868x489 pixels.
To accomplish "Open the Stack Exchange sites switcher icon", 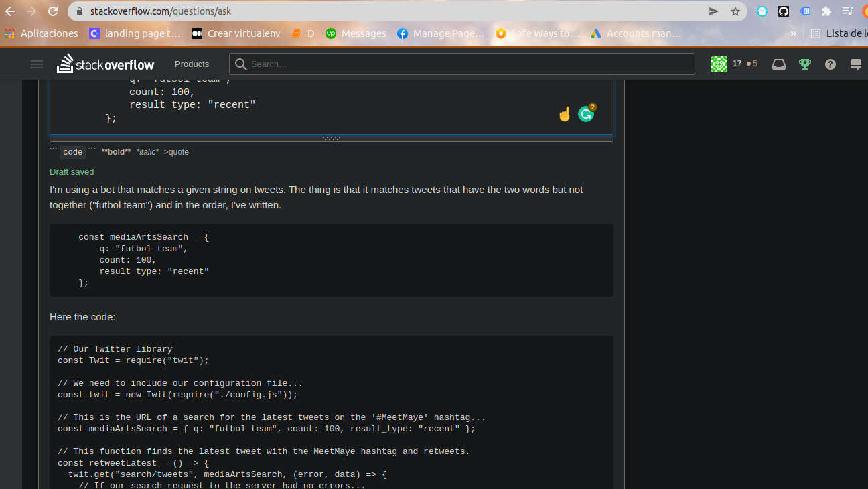I will click(x=856, y=64).
